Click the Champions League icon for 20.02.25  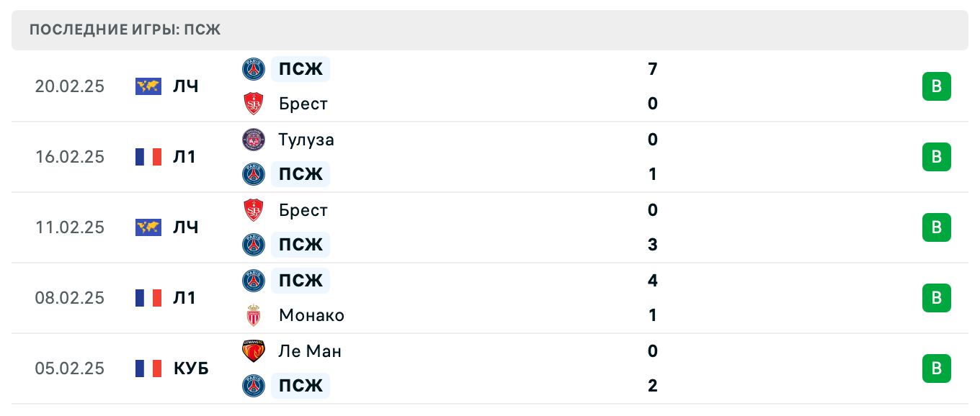point(148,86)
